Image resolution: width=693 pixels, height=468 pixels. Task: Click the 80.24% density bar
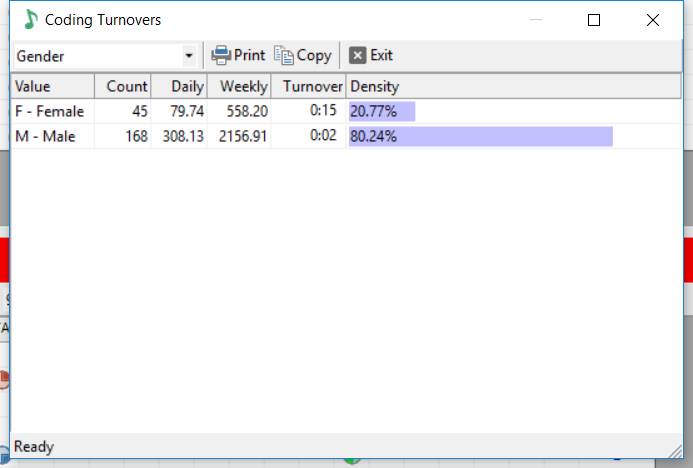point(481,137)
